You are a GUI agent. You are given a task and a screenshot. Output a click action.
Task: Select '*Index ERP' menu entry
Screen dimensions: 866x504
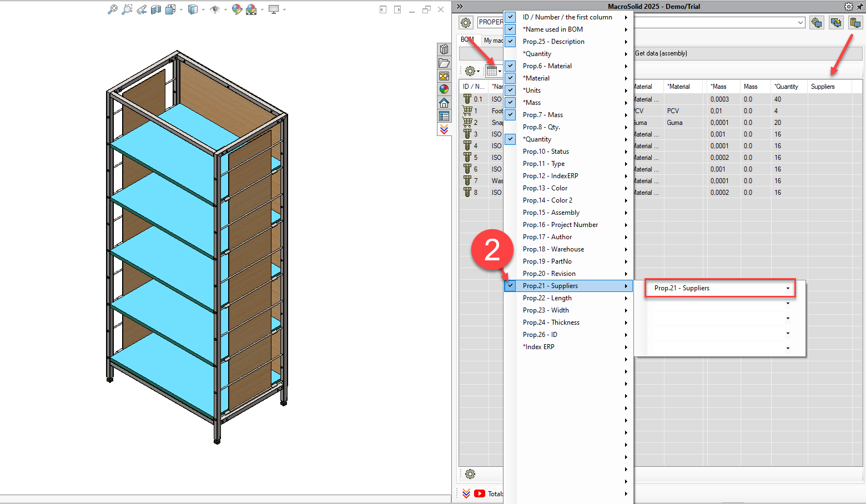(x=568, y=347)
